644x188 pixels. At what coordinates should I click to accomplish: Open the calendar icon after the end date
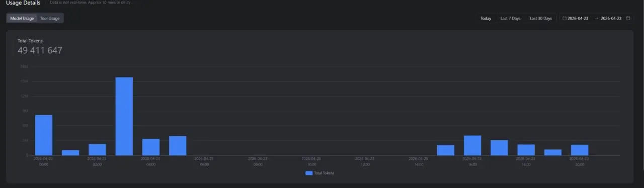(628, 18)
